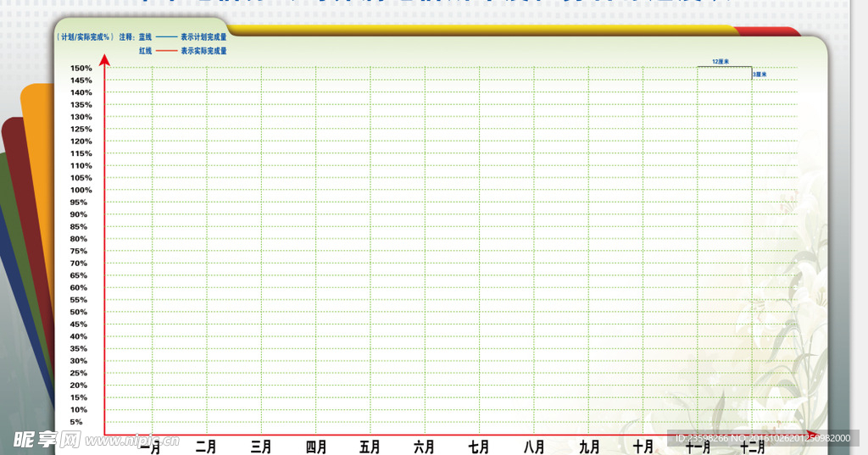This screenshot has width=868, height=455.
Task: Select the 十月 month label
Action: point(643,447)
